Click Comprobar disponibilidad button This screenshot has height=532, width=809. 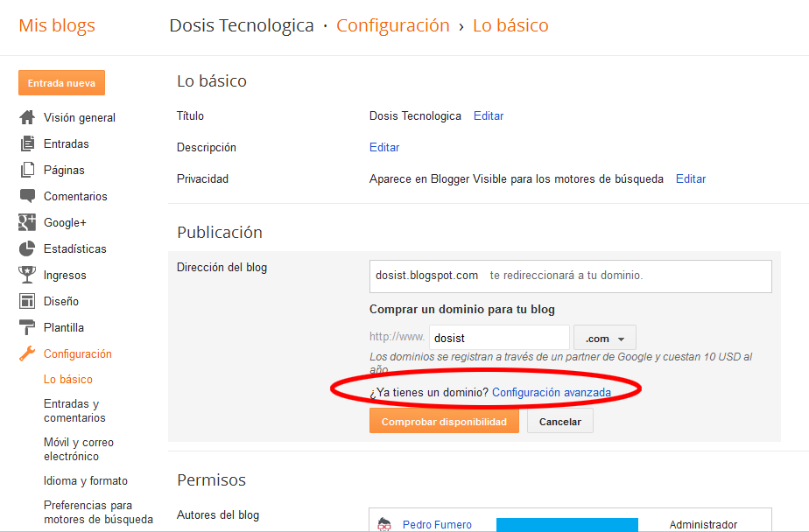click(444, 421)
